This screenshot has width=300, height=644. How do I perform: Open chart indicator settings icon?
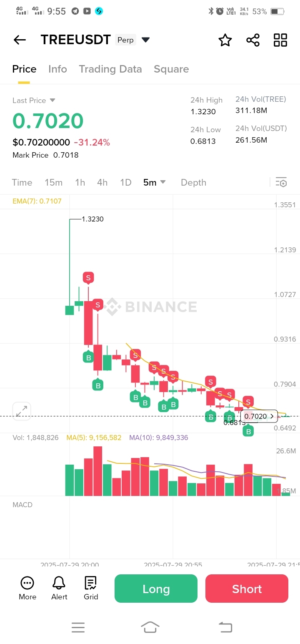pyautogui.click(x=281, y=182)
